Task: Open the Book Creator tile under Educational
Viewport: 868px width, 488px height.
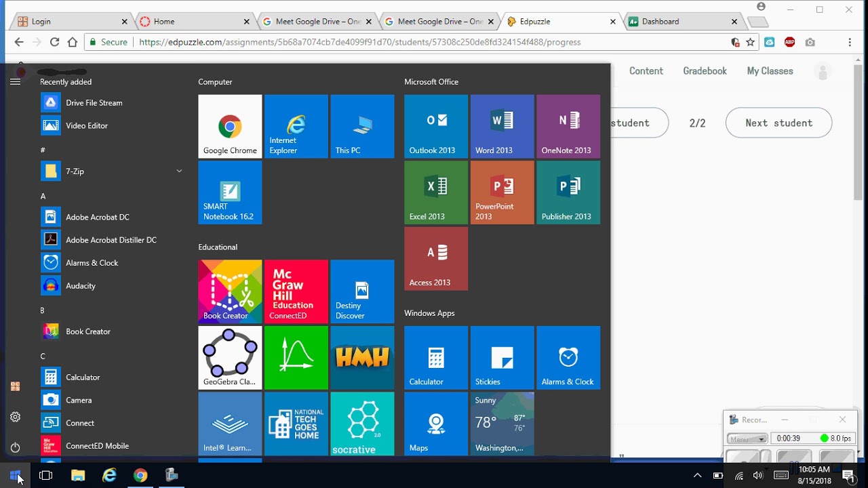Action: [x=230, y=291]
